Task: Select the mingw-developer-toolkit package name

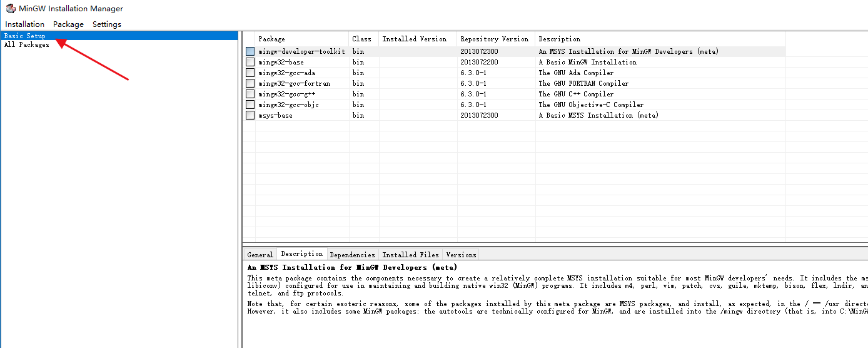Action: [x=301, y=51]
